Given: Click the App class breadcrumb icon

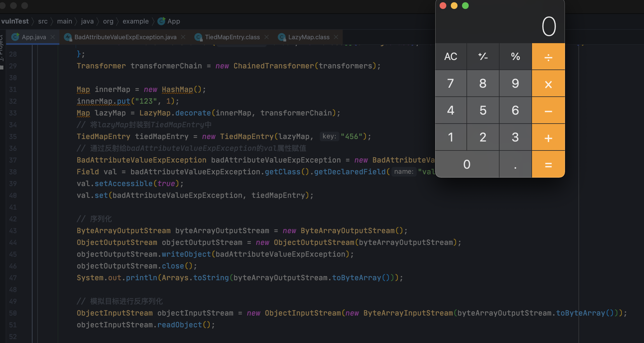Looking at the screenshot, I should (161, 21).
